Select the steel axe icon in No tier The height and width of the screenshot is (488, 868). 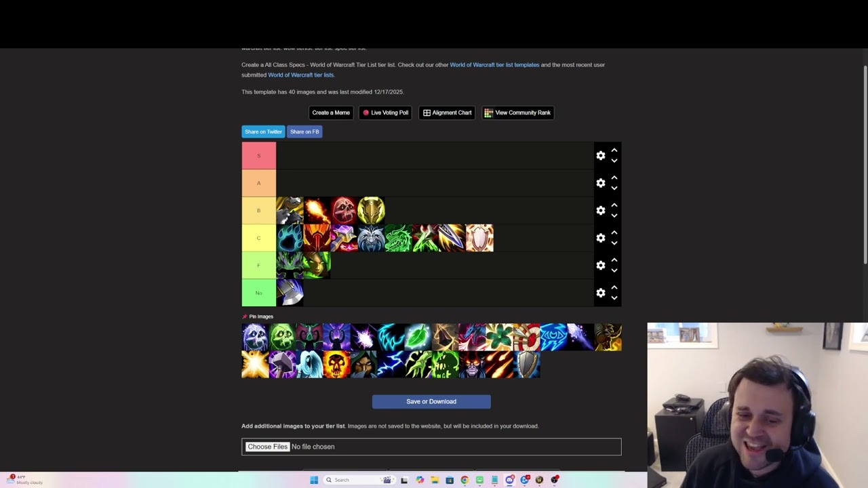[290, 293]
